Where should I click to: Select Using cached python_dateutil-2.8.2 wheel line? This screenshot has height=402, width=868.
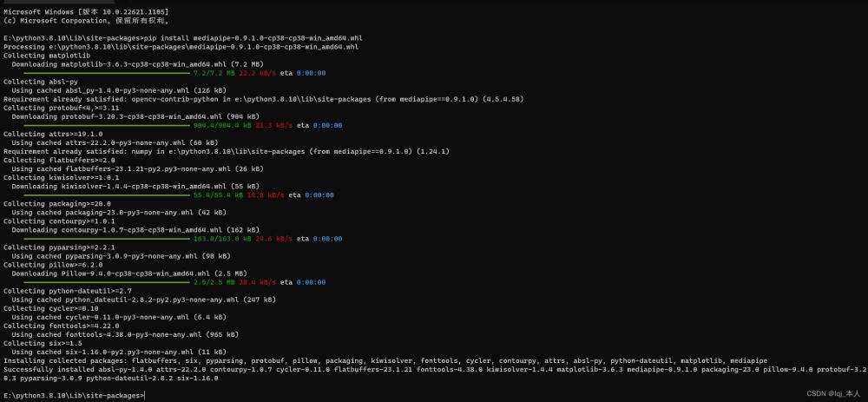(x=143, y=300)
